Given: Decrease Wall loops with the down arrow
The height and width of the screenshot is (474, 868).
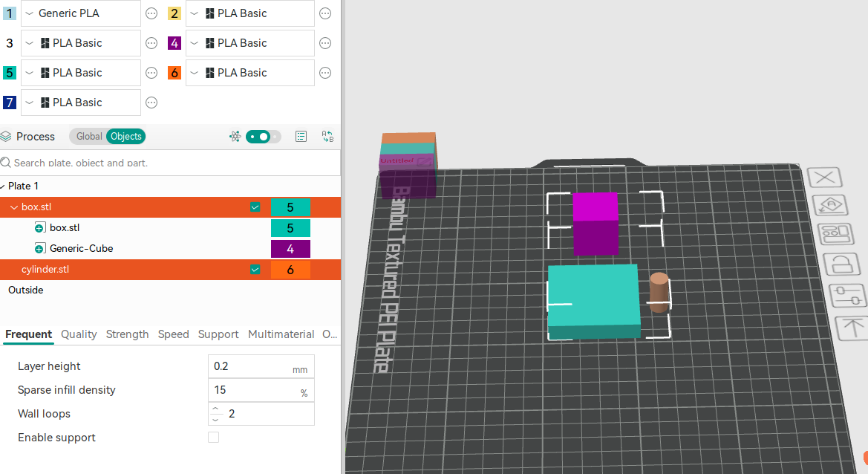Looking at the screenshot, I should point(216,419).
